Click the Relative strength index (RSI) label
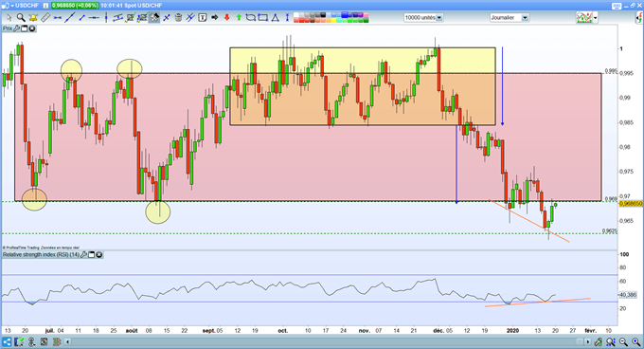The image size is (644, 349). pos(41,255)
